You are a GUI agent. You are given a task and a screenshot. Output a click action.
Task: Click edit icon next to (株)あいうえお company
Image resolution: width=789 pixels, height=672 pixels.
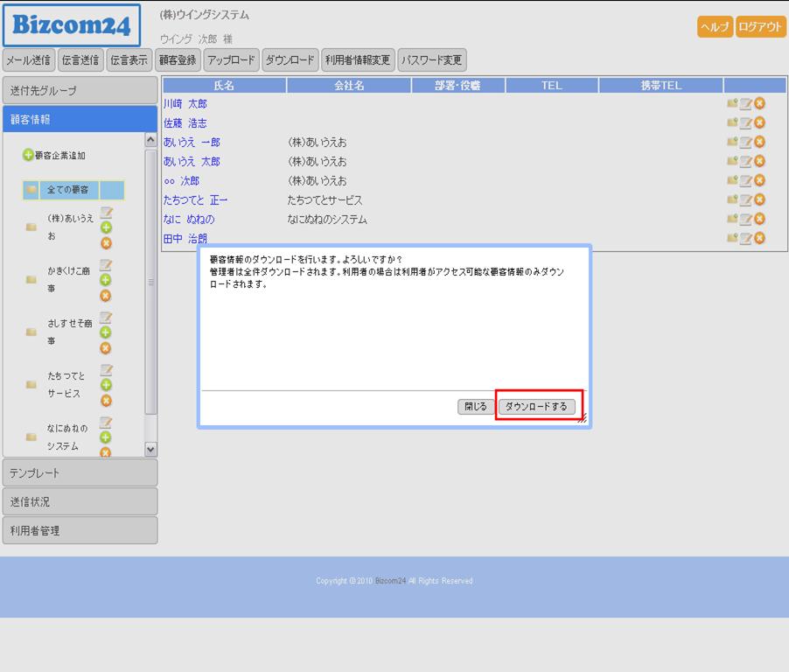tap(106, 213)
